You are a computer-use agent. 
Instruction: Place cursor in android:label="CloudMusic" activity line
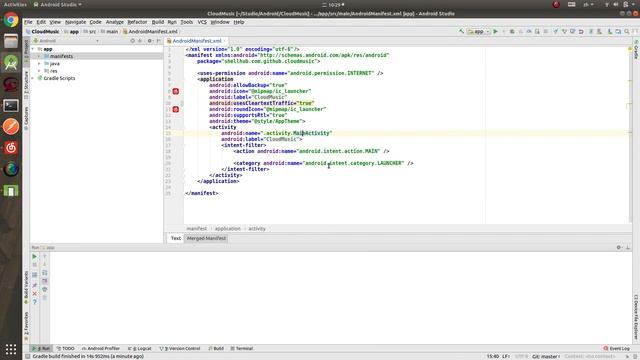tap(262, 139)
